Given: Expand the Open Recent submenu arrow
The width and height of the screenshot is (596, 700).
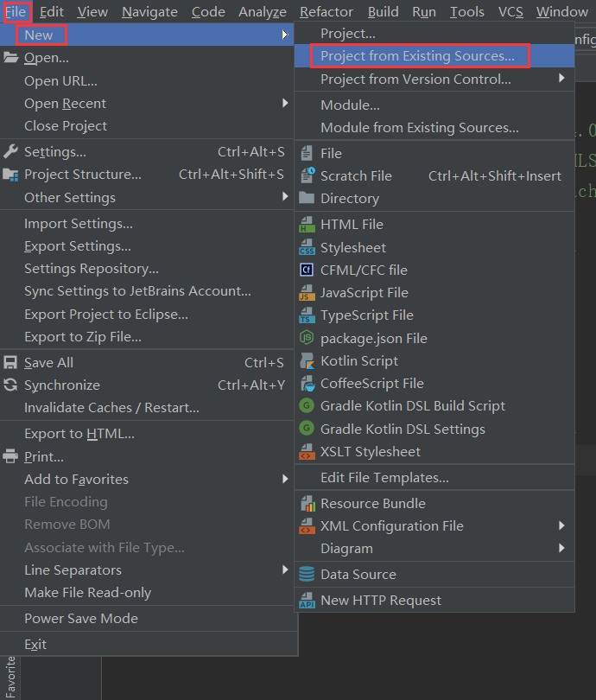Looking at the screenshot, I should point(285,103).
